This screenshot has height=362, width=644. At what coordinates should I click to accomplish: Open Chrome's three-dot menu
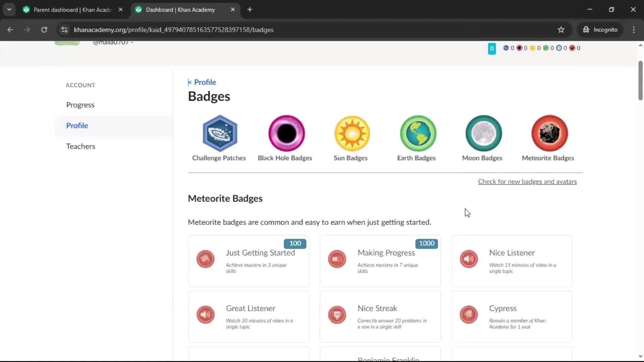[x=634, y=30]
